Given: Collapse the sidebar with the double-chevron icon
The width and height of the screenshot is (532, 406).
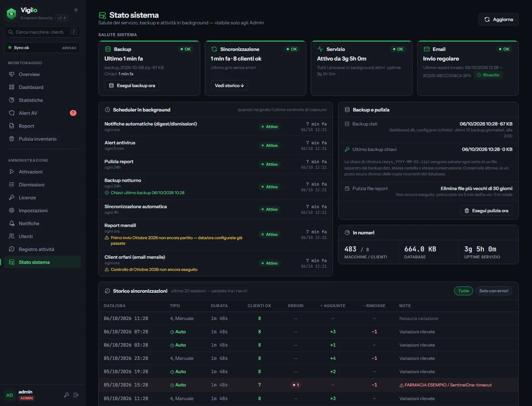Looking at the screenshot, I should pos(76,10).
